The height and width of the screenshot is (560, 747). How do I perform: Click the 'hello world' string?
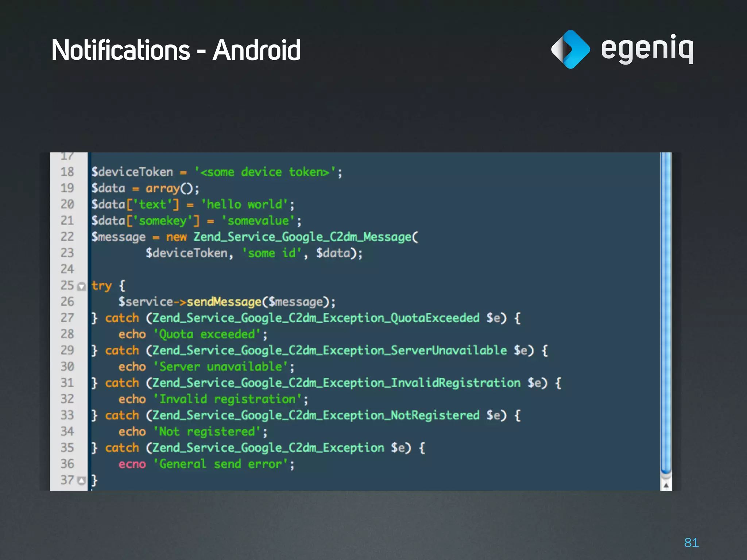(244, 204)
